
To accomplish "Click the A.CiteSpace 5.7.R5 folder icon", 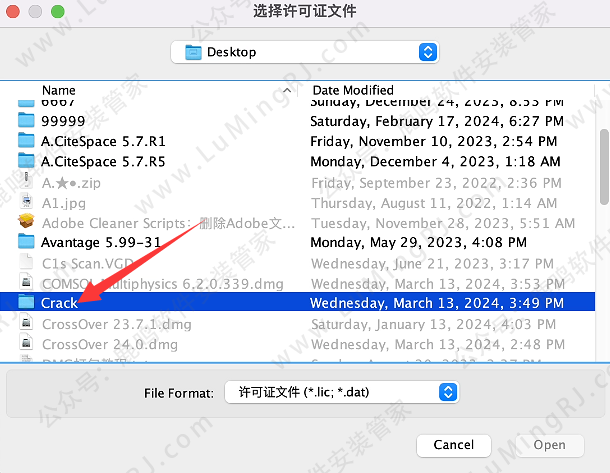I will point(26,161).
